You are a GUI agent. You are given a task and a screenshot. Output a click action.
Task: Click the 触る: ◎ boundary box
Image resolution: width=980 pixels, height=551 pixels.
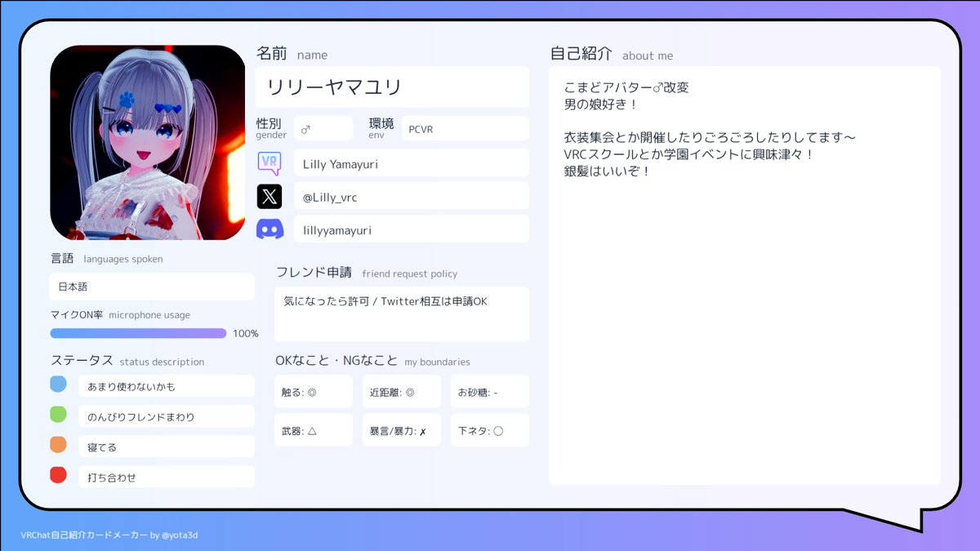pyautogui.click(x=314, y=391)
